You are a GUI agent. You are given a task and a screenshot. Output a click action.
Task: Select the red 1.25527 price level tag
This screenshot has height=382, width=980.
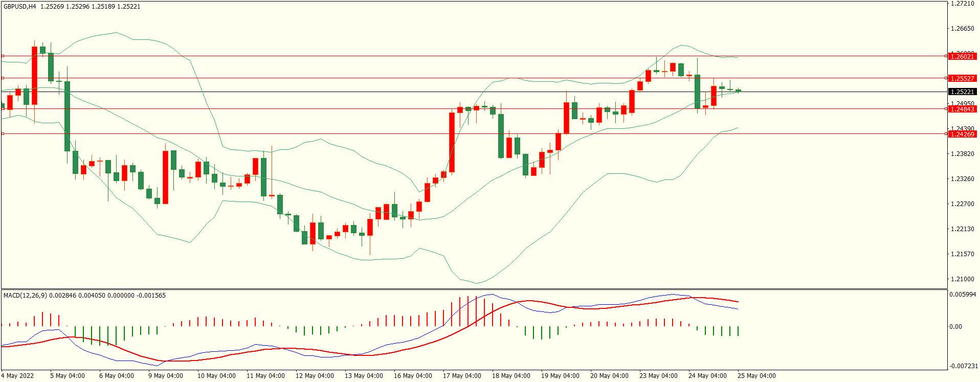coord(962,78)
